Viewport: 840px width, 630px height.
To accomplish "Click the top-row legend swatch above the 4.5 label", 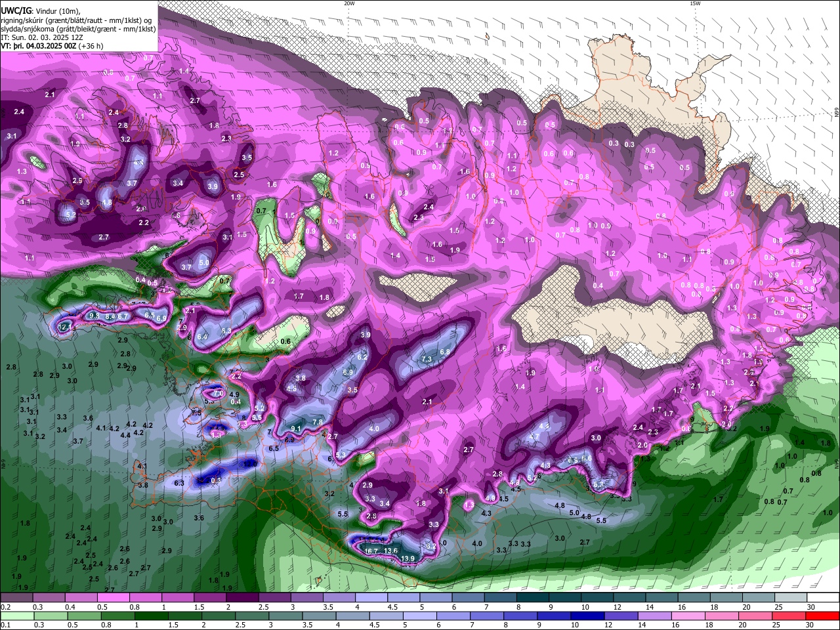I will 404,598.
